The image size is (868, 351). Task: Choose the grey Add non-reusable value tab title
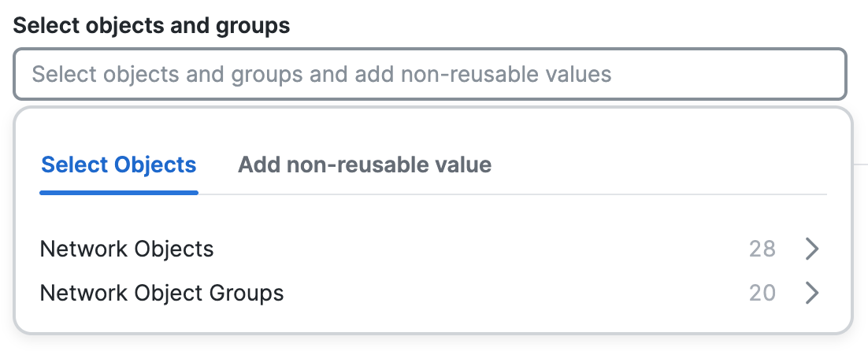point(365,165)
